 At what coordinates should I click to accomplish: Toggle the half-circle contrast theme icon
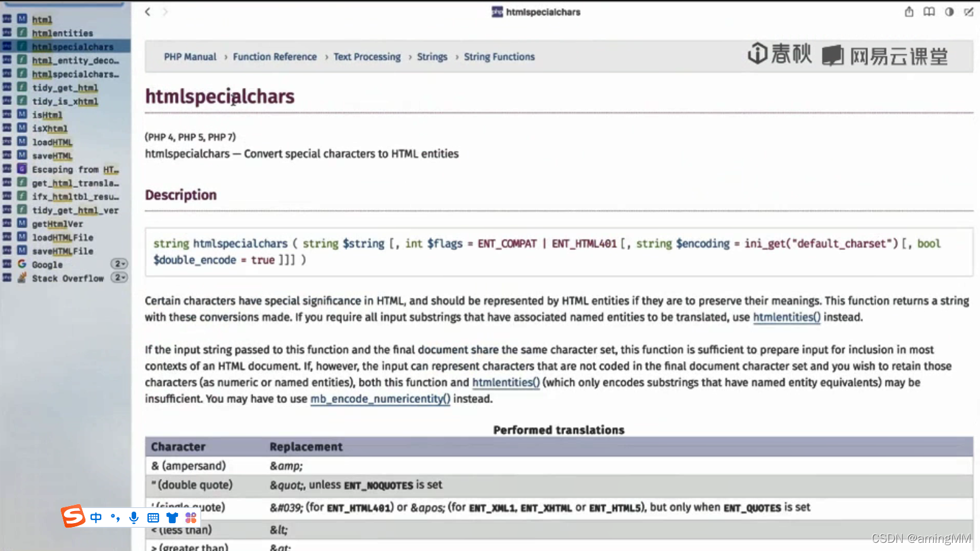coord(949,11)
